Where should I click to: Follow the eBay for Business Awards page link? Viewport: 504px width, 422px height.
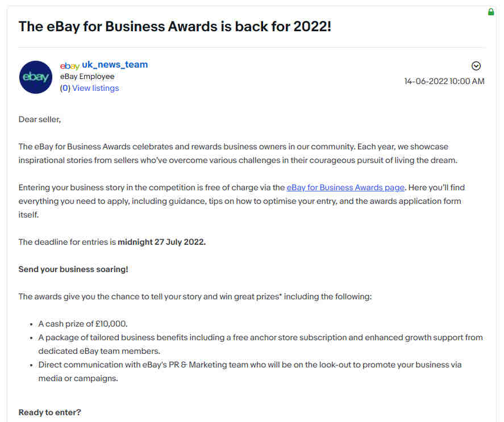pyautogui.click(x=345, y=187)
